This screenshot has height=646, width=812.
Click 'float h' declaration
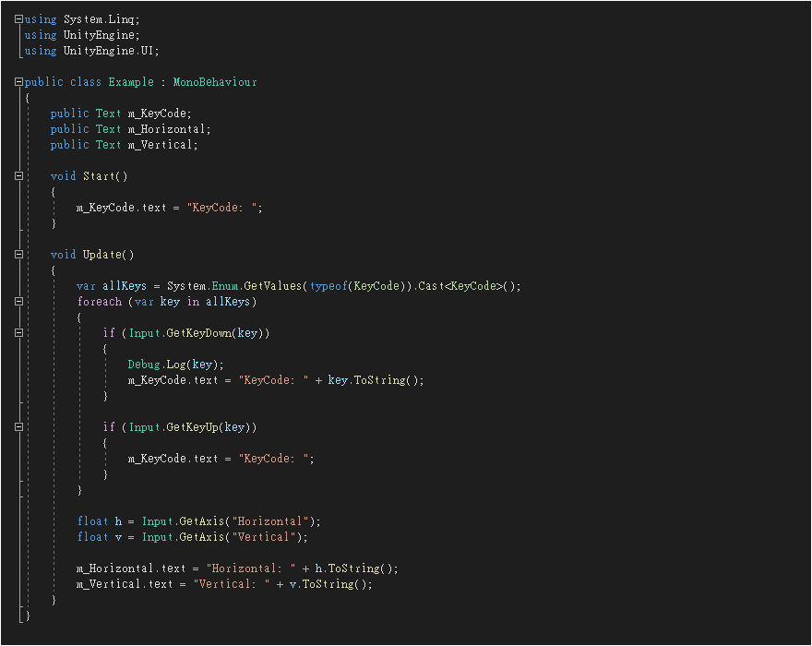[x=100, y=521]
